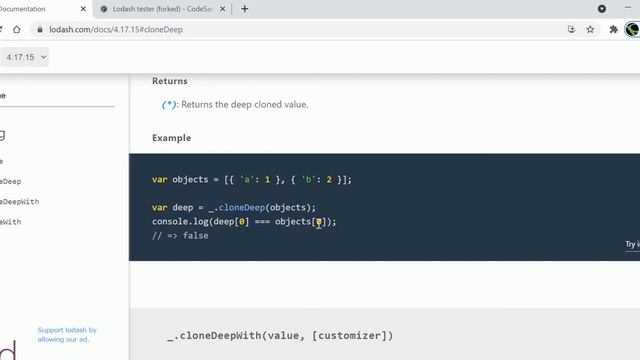Click the Support lodash by allowing ad link
Screen dimensions: 640x360
pyautogui.click(x=67, y=335)
